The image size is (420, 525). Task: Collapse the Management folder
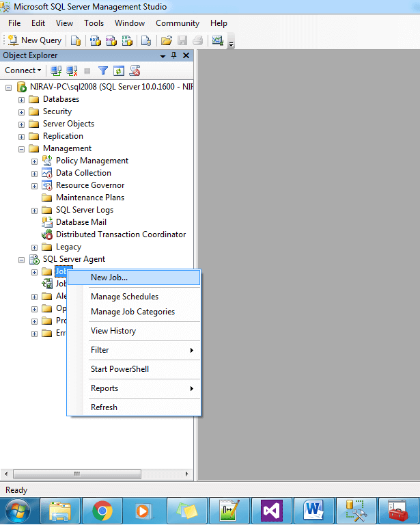click(x=21, y=149)
